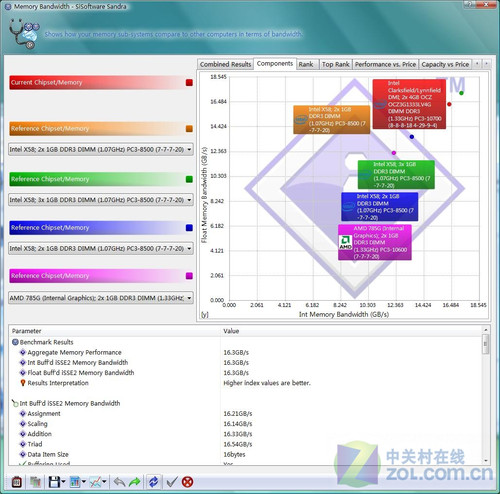
Task: Click the diamond icon beside Triad row
Action: coord(23,444)
